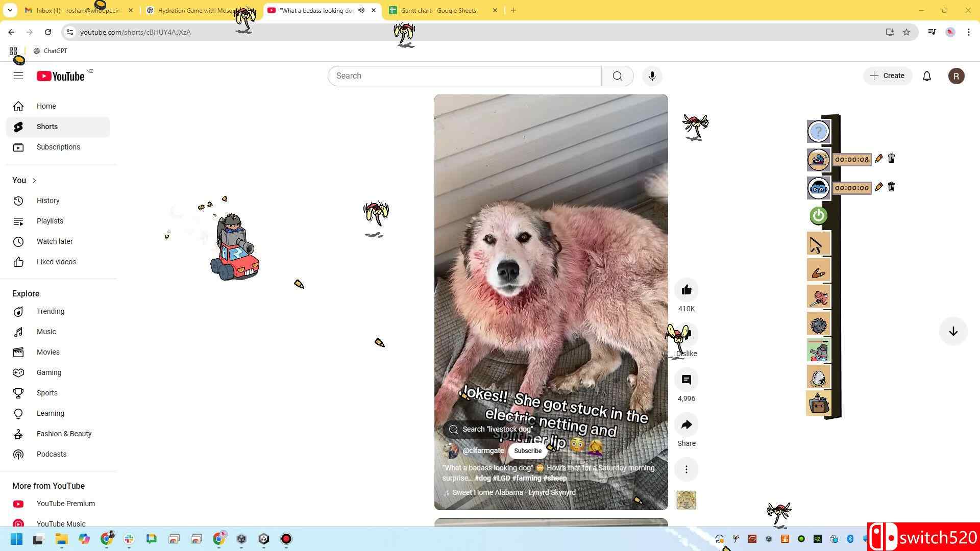980x551 pixels.
Task: Click the green power button in game panel
Action: click(818, 215)
